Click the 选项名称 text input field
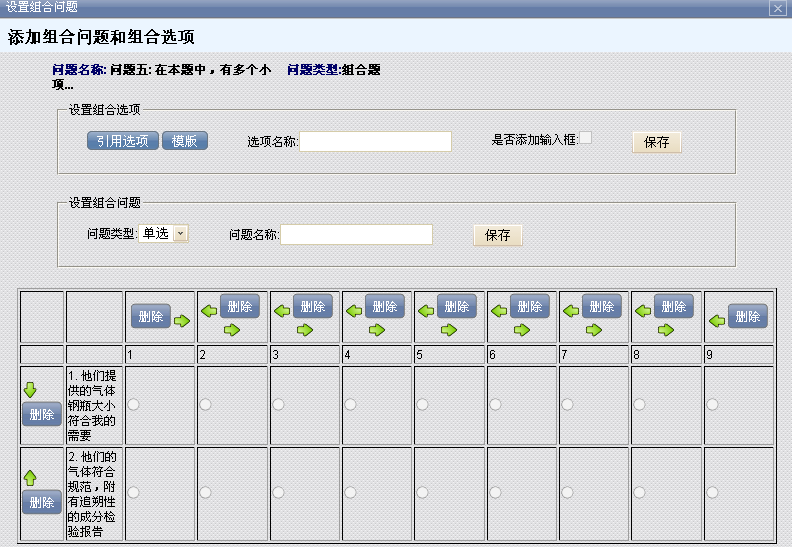Viewport: 792px width, 547px height. [375, 141]
